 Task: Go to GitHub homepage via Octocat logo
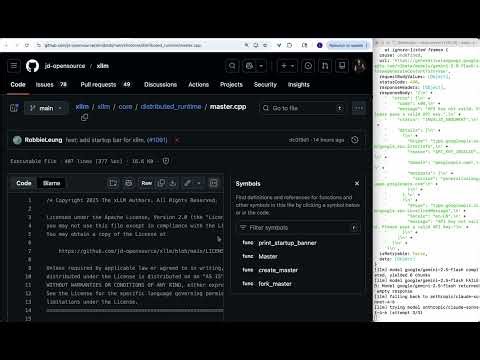(x=32, y=66)
